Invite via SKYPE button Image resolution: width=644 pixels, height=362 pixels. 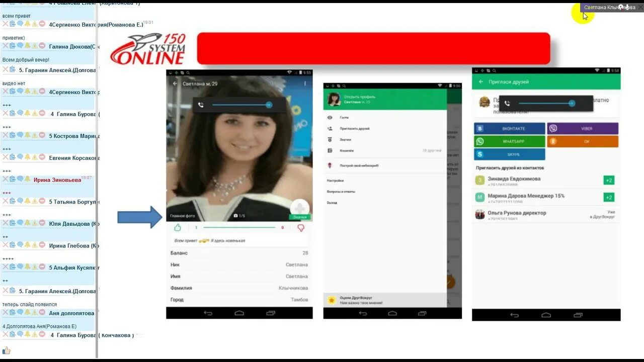tap(510, 154)
